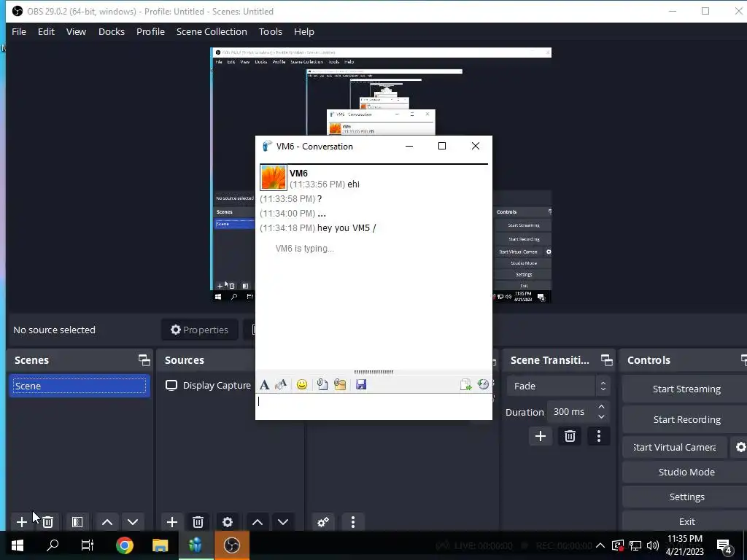
Task: Click Start Streaming
Action: click(686, 389)
